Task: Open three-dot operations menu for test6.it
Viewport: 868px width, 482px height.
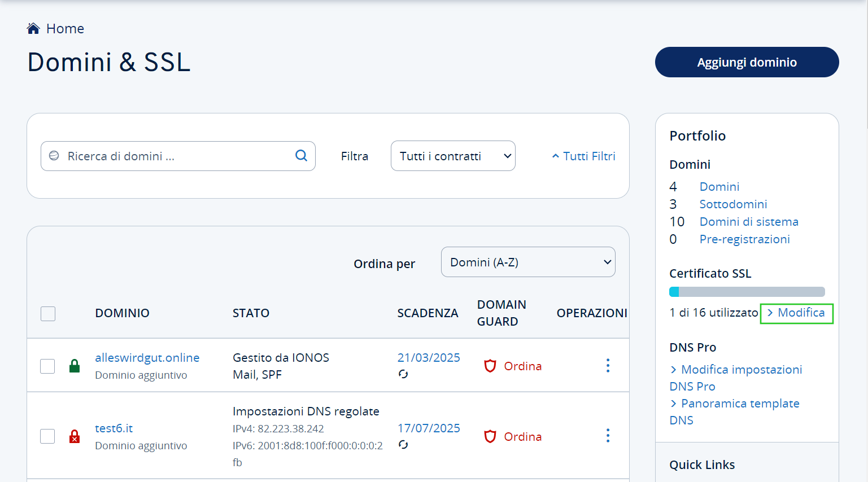Action: 608,436
